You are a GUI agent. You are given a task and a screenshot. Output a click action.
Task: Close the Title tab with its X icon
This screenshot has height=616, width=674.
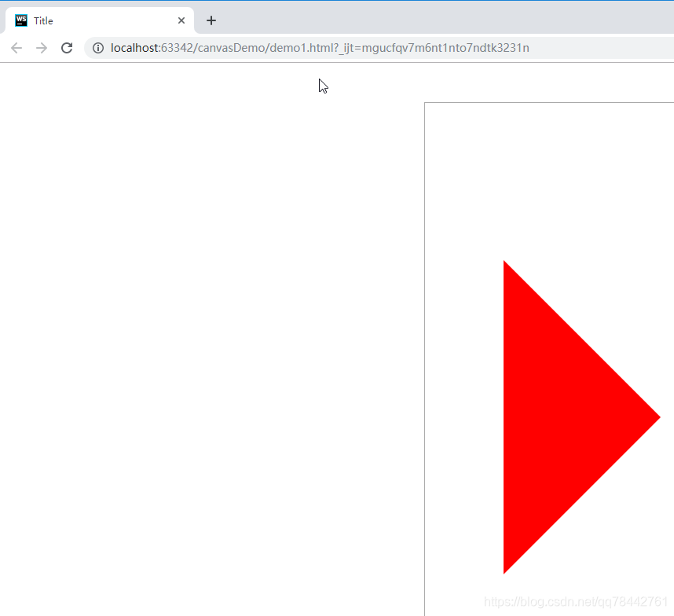[181, 20]
